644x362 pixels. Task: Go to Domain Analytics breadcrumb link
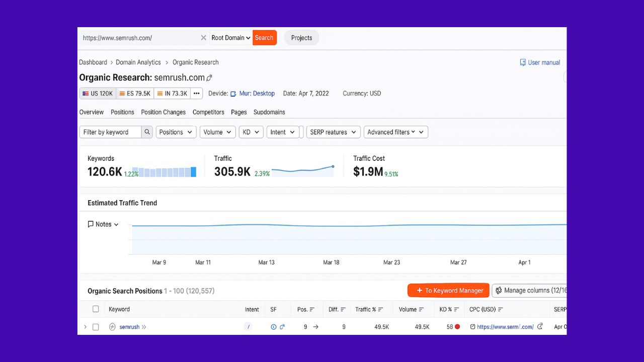(x=138, y=62)
